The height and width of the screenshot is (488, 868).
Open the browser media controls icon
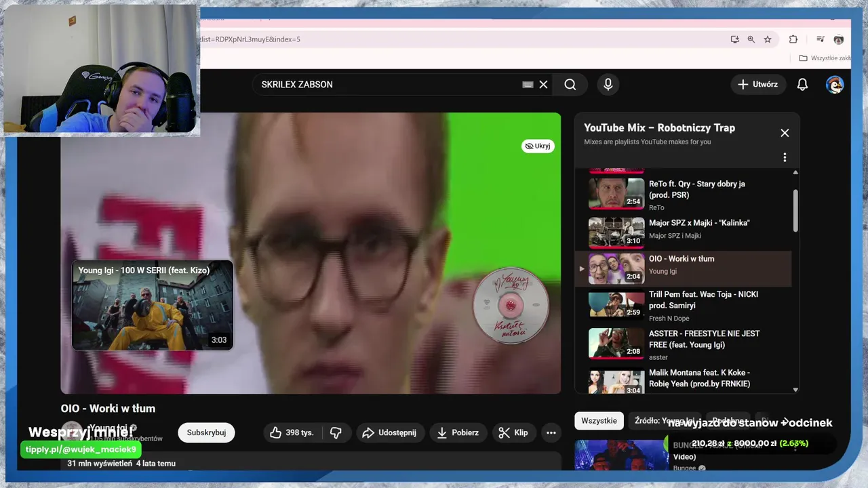click(821, 39)
